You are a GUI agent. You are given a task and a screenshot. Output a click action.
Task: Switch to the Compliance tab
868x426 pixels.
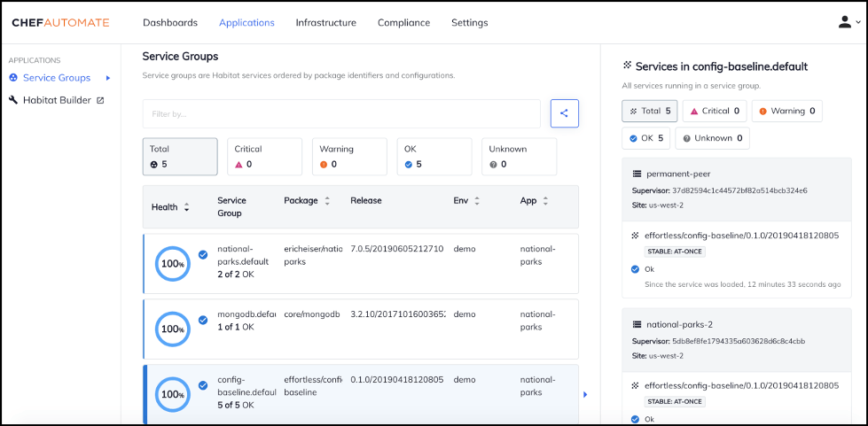403,22
